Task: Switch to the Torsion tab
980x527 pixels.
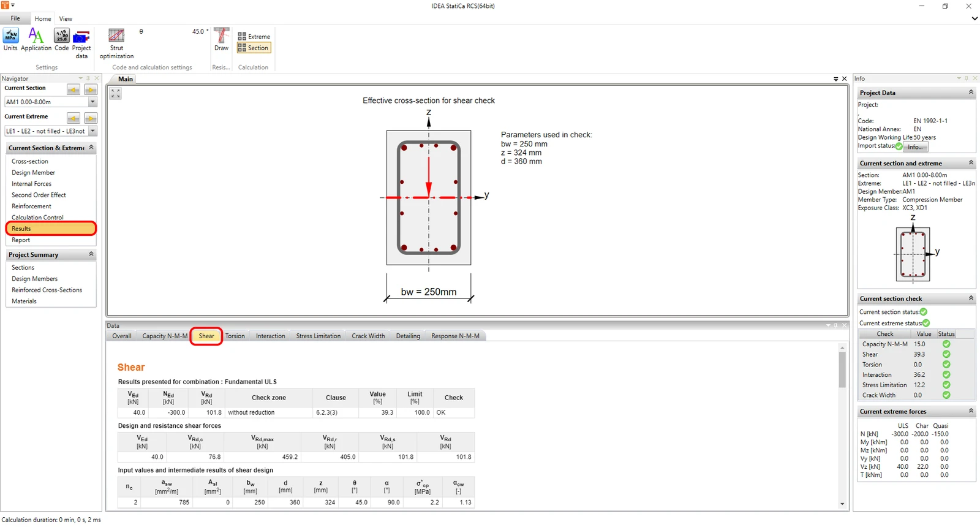Action: (x=235, y=336)
